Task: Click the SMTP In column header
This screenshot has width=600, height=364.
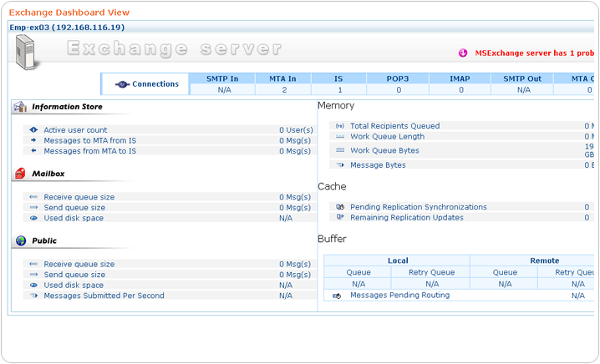Action: point(222,78)
